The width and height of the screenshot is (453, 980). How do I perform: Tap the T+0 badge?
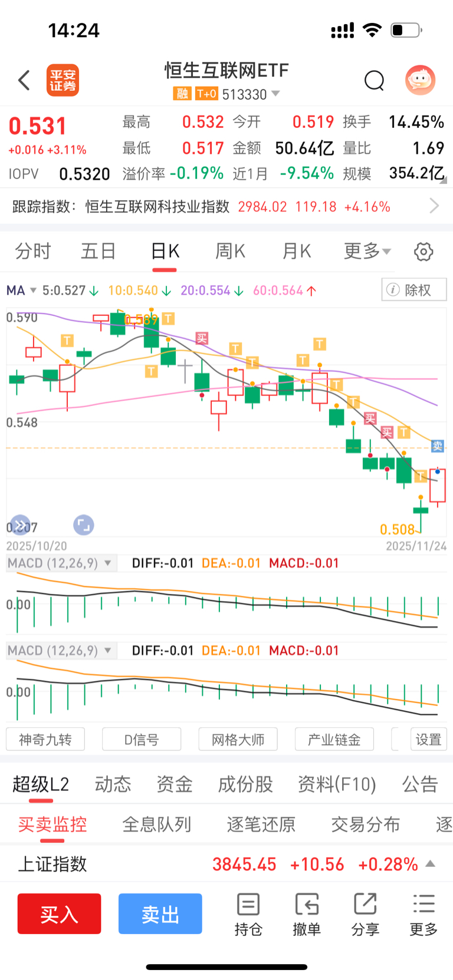pos(206,94)
